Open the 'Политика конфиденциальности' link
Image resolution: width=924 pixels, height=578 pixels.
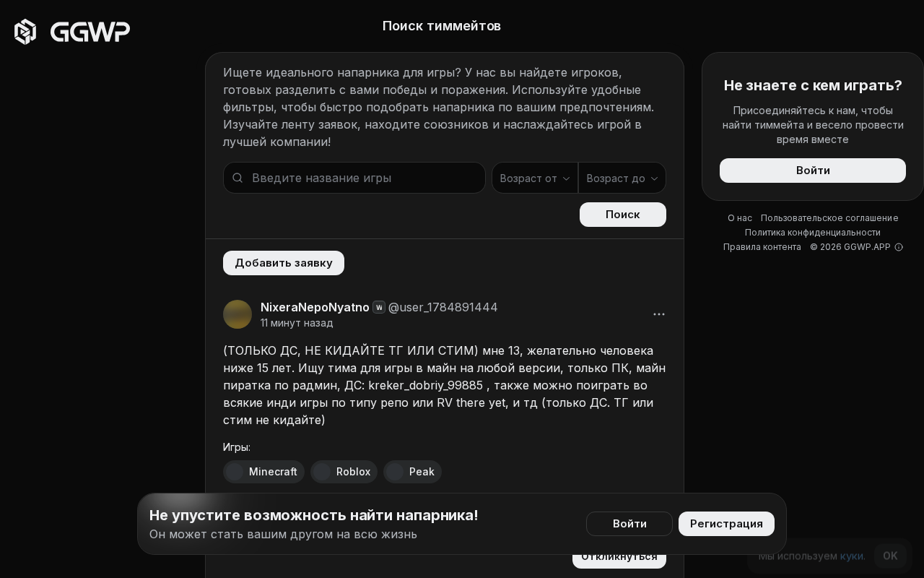coord(813,233)
